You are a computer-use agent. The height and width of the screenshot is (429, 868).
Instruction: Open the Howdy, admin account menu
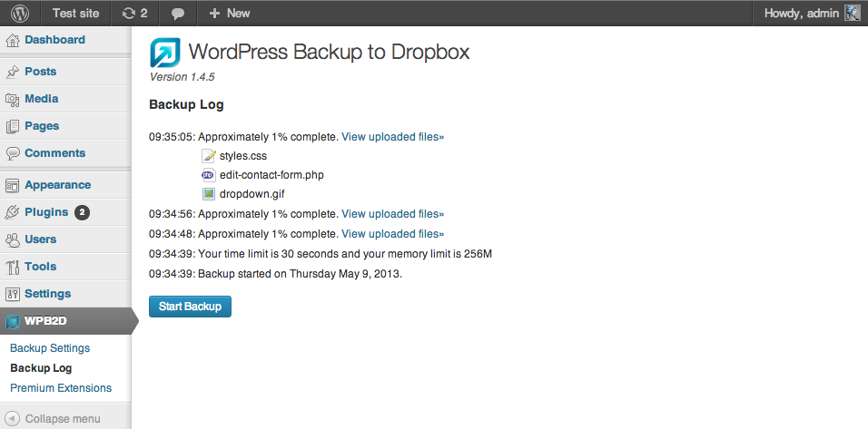[x=801, y=13]
